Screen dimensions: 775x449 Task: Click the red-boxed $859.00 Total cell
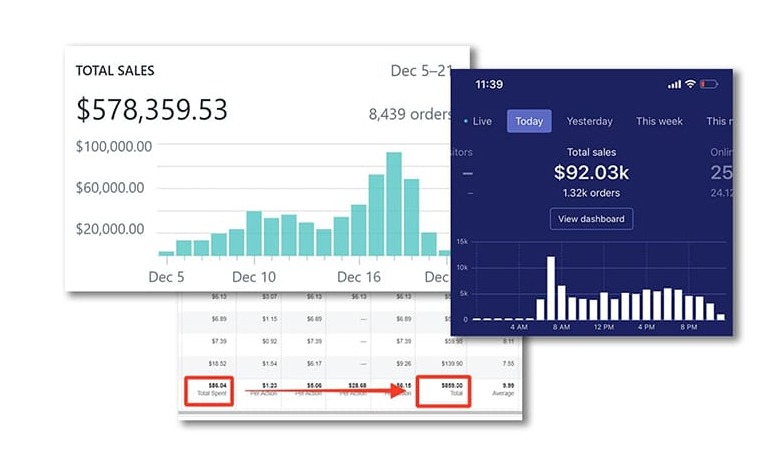[x=443, y=391]
